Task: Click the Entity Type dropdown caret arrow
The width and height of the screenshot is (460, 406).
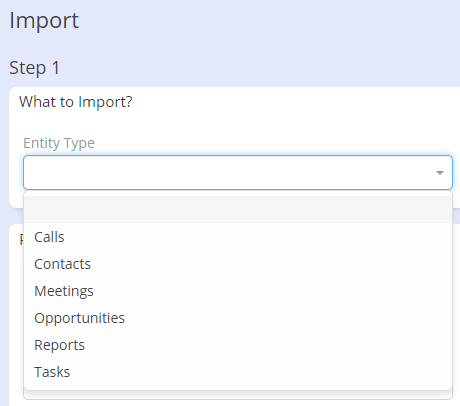Action: pyautogui.click(x=440, y=173)
